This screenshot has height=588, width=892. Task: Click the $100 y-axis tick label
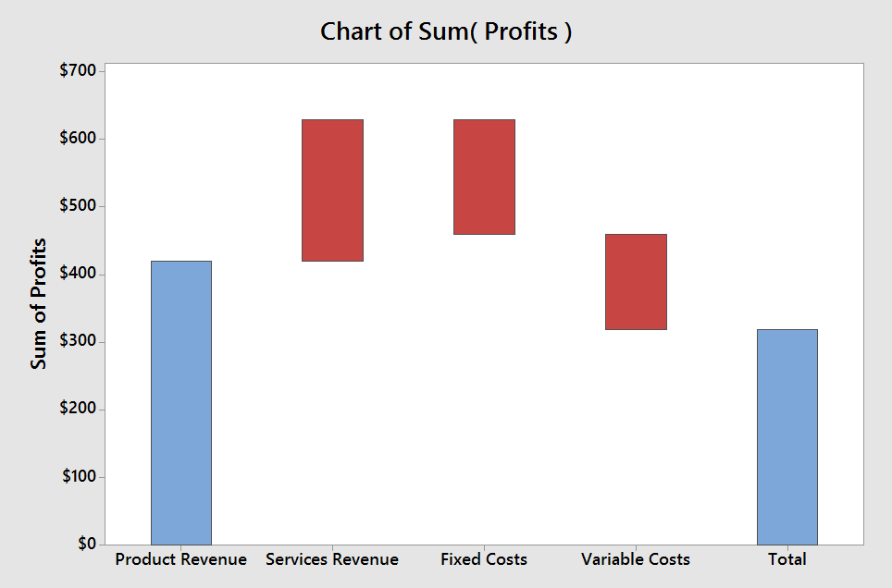click(80, 477)
